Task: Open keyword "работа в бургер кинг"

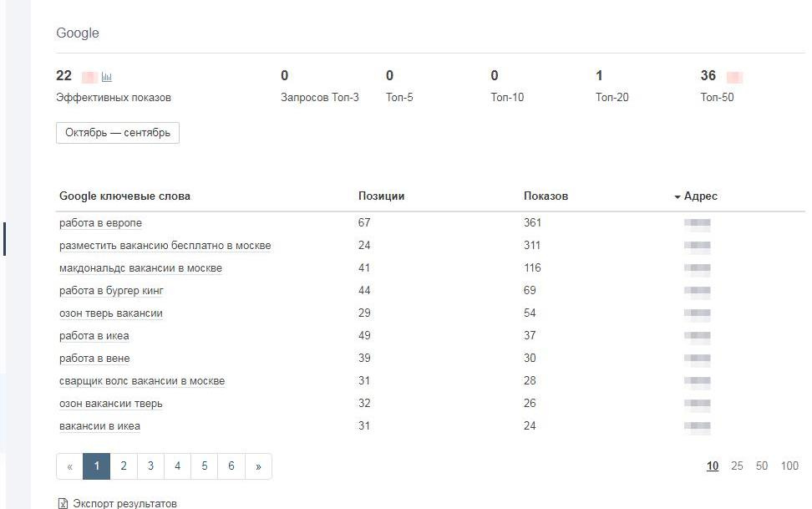Action: click(111, 291)
